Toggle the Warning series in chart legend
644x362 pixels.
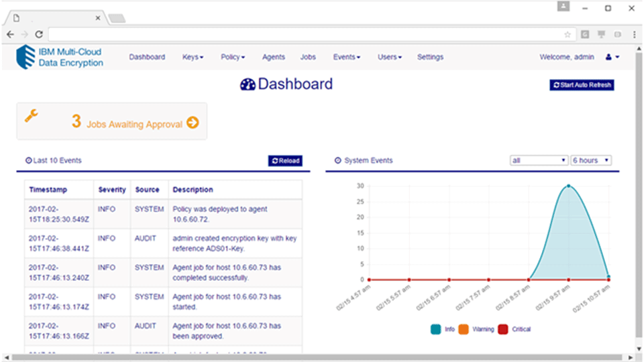(x=464, y=329)
